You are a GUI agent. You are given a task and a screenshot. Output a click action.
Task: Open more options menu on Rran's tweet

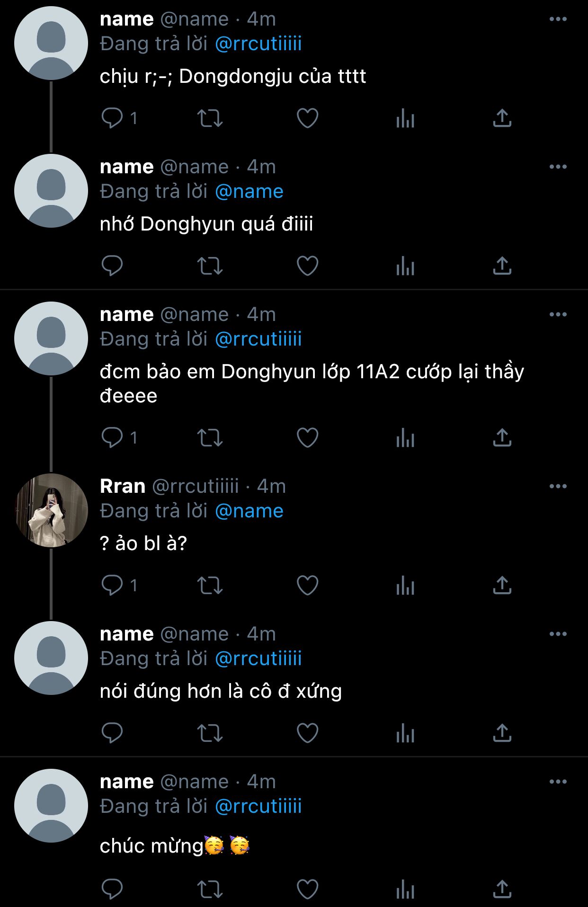point(558,487)
